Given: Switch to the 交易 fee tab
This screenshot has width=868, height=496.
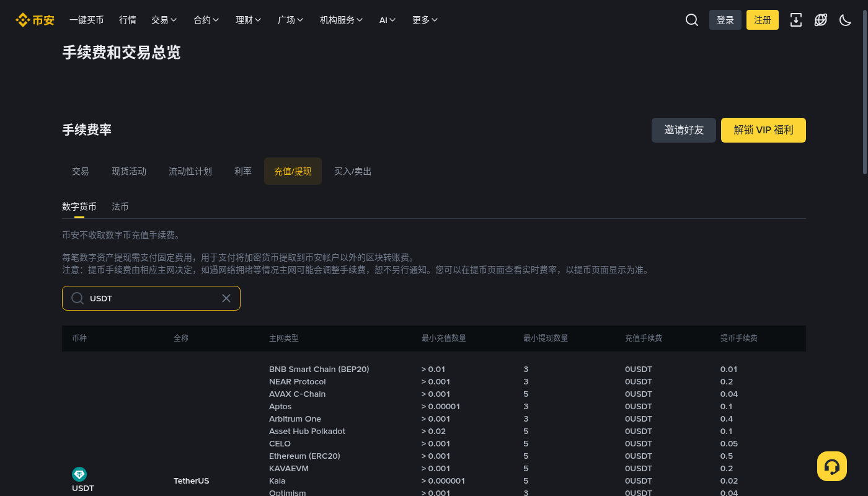Looking at the screenshot, I should click(81, 171).
